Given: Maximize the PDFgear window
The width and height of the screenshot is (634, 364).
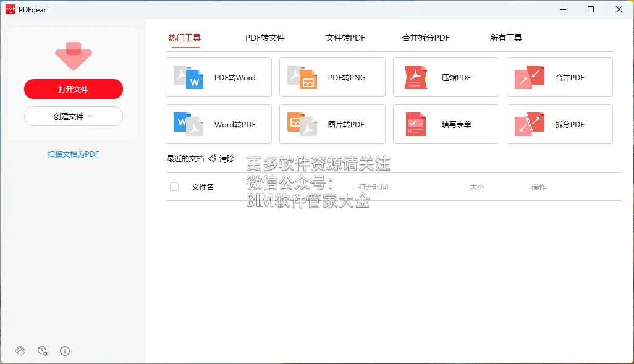Looking at the screenshot, I should click(591, 9).
